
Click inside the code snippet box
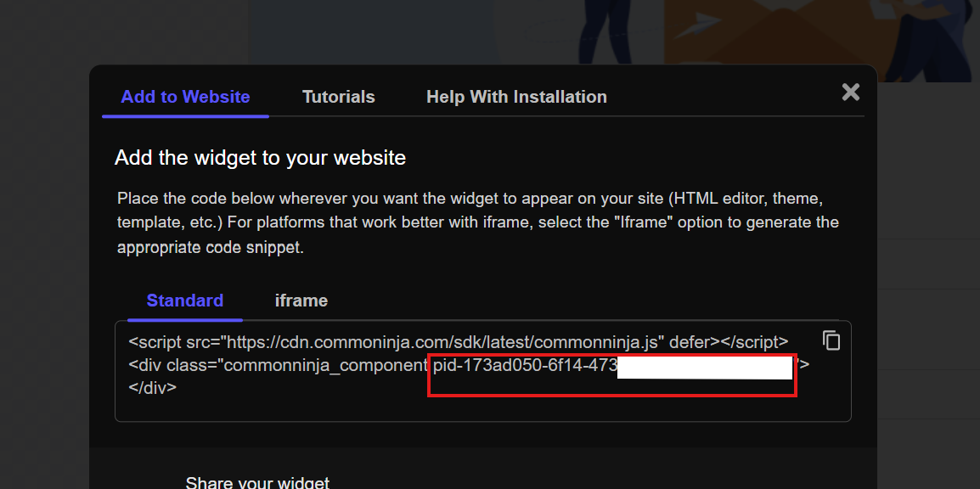pyautogui.click(x=482, y=371)
